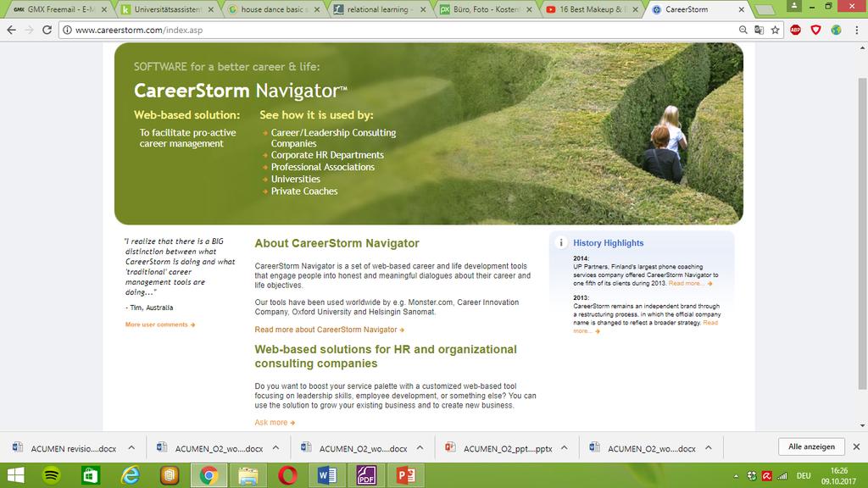Viewport: 868px width, 488px height.
Task: Open File Explorer from the taskbar
Action: pyautogui.click(x=248, y=475)
